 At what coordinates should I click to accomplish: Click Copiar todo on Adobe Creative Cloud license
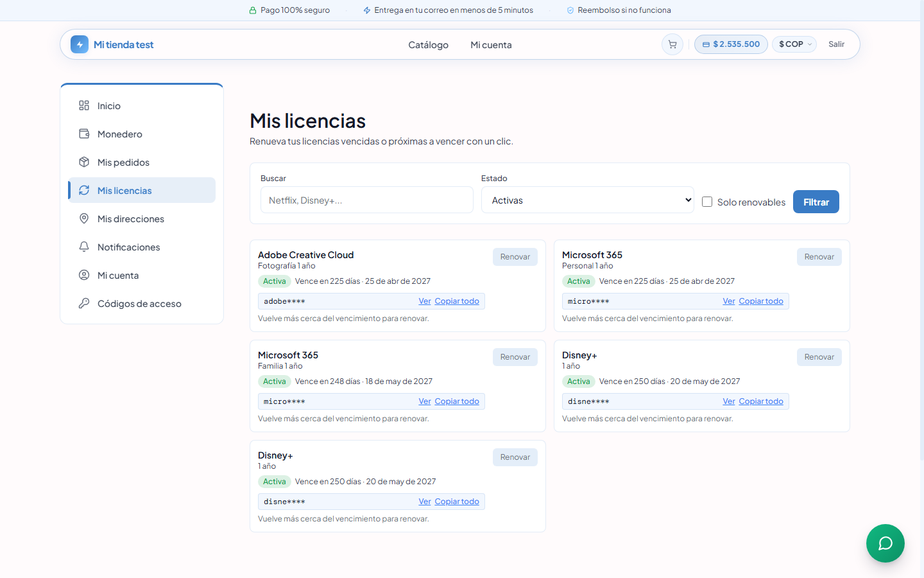(457, 301)
